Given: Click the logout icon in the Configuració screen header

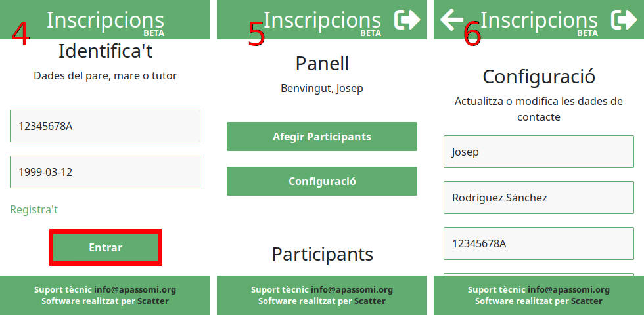Looking at the screenshot, I should pos(624,20).
